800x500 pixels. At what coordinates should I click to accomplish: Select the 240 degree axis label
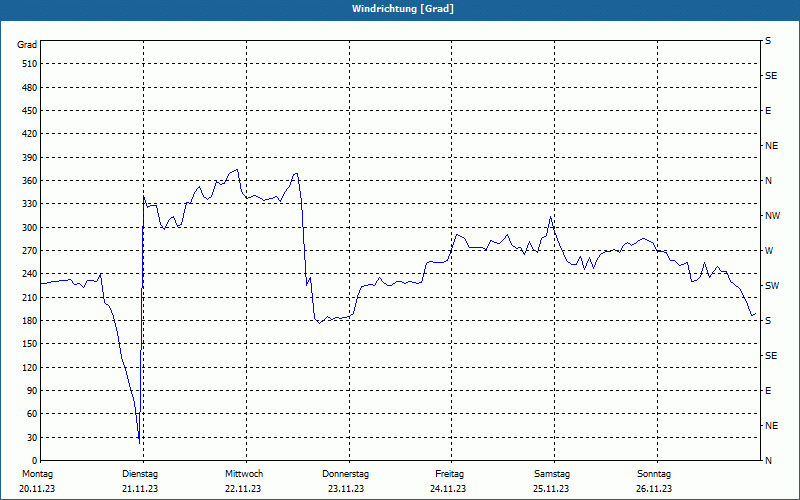click(29, 274)
